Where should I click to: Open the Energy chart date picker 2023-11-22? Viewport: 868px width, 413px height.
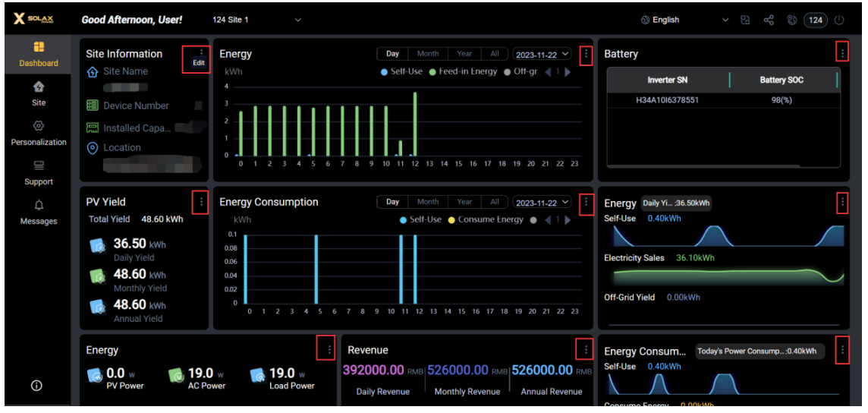[x=542, y=55]
